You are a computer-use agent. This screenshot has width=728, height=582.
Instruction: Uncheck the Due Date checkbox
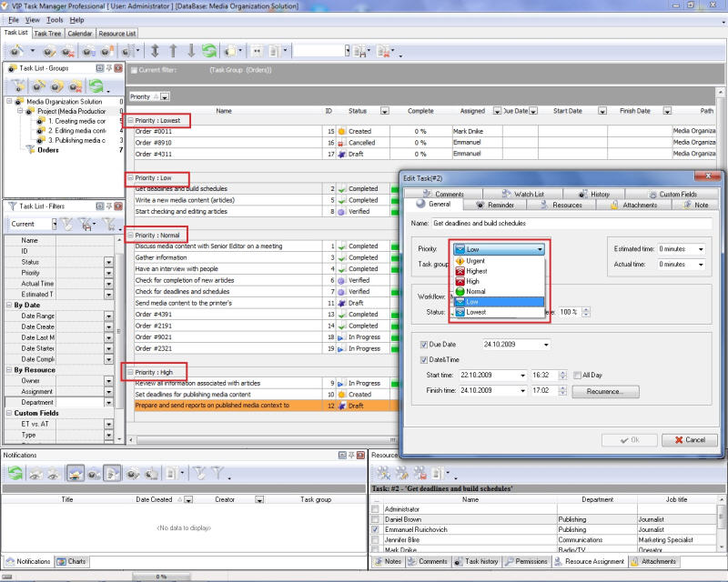coord(423,345)
